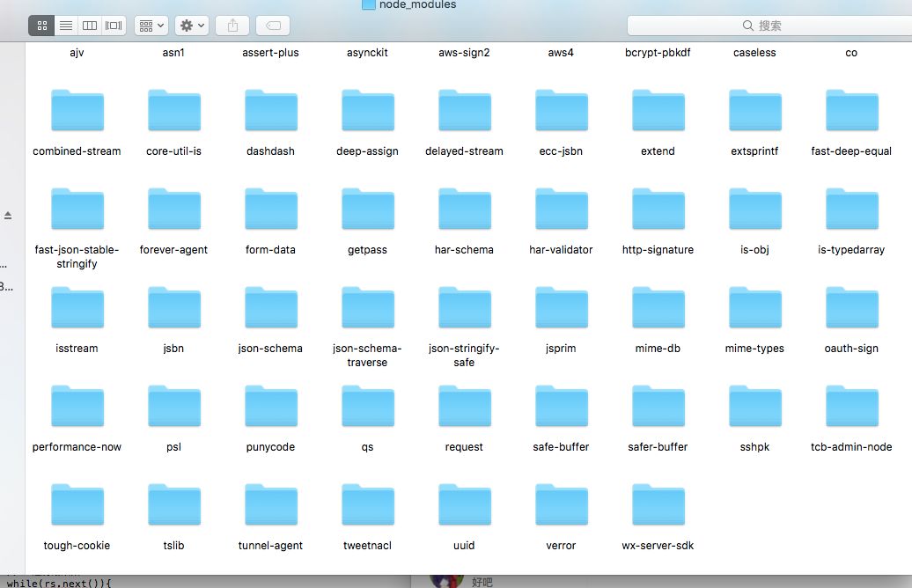Viewport: 912px width, 588px height.
Task: Select the sshpk folder
Action: pos(755,406)
